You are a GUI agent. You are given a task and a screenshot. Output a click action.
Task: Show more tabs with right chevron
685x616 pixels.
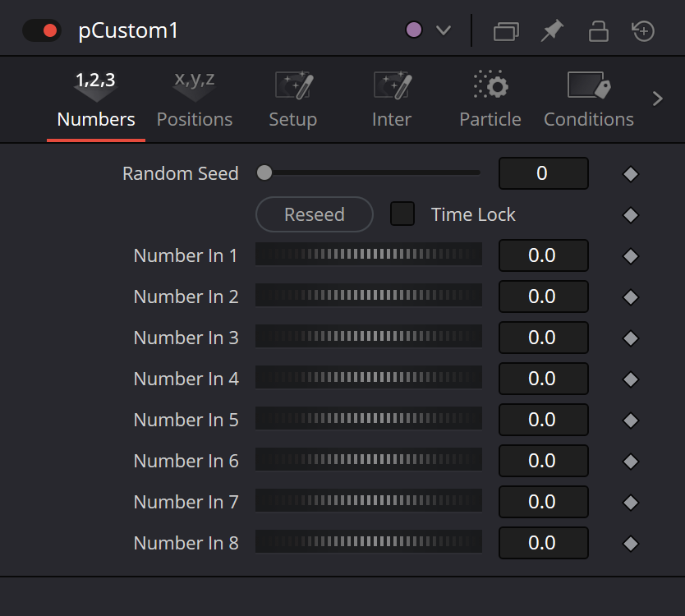pyautogui.click(x=657, y=99)
